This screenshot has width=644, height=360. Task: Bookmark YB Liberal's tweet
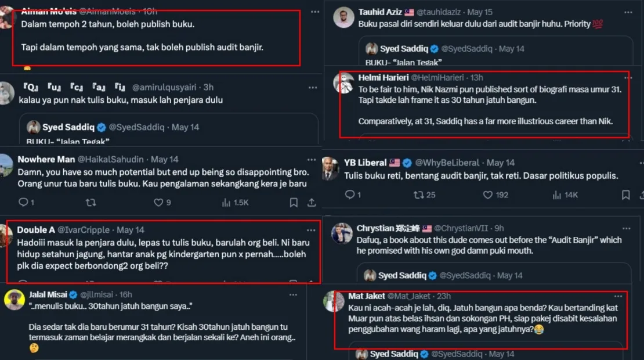[625, 195]
